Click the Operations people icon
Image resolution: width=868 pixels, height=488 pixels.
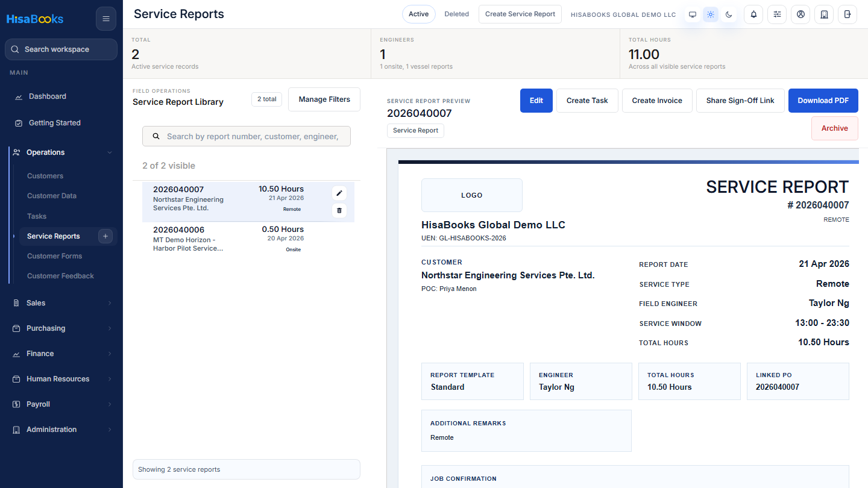pos(16,152)
